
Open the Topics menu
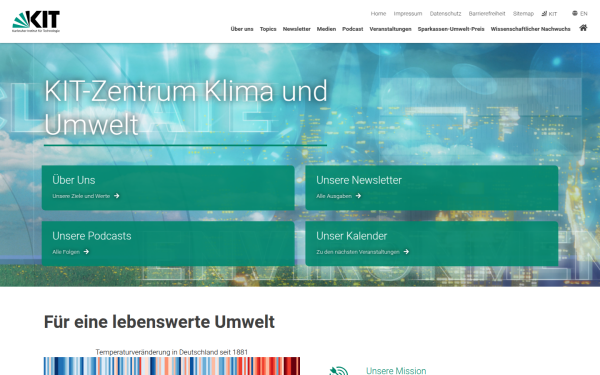[268, 29]
